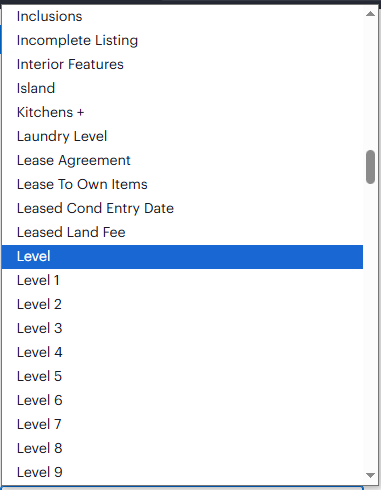Select Interior Features option
The image size is (381, 490).
(x=182, y=64)
